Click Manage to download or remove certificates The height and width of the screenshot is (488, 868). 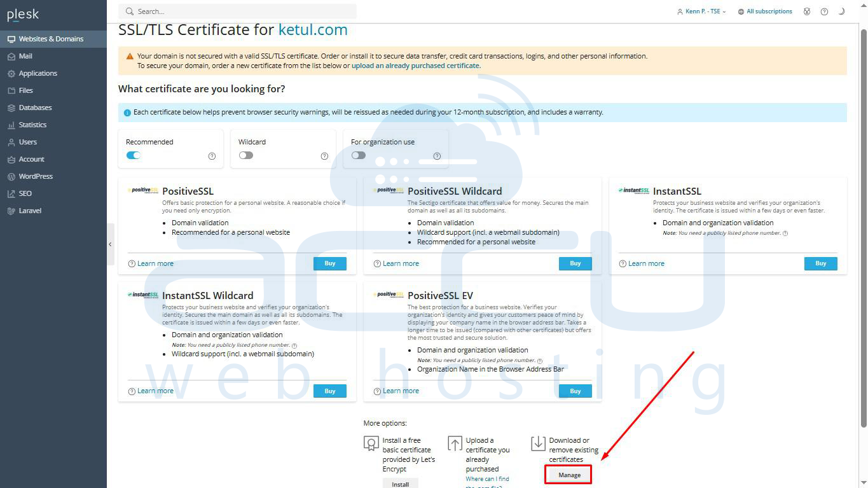(569, 475)
